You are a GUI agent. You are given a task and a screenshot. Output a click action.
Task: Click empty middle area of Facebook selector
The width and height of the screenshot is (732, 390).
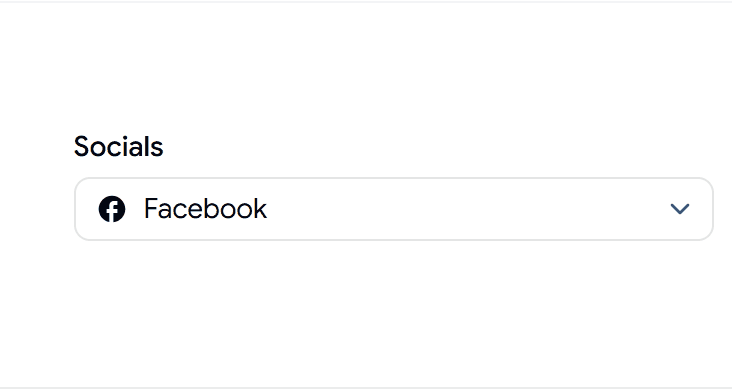point(467,209)
